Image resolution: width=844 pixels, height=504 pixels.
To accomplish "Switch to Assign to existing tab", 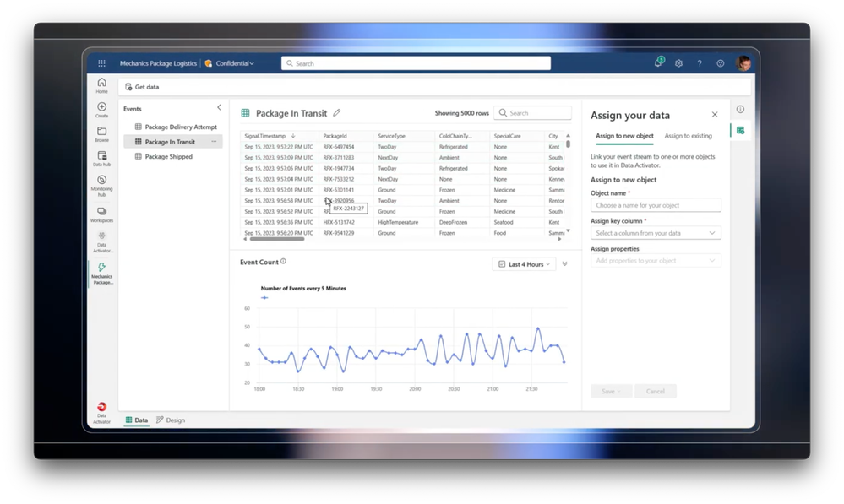I will click(x=688, y=136).
